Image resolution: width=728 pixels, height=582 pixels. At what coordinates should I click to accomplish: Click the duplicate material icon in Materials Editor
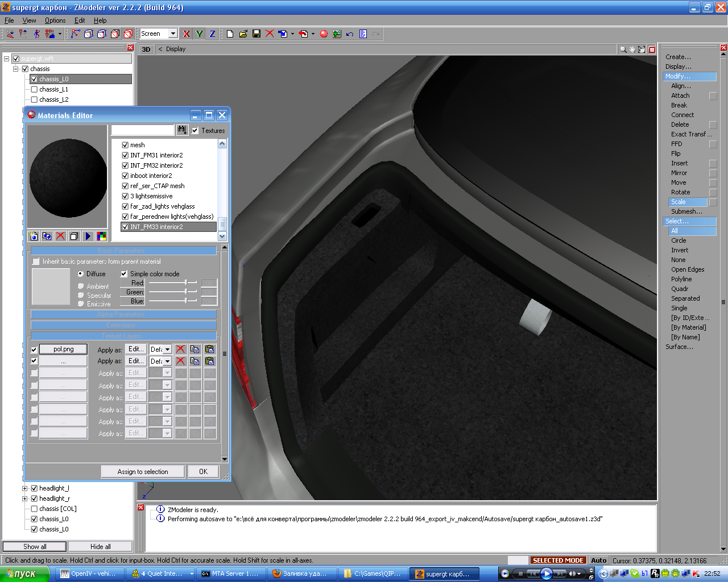(47, 236)
